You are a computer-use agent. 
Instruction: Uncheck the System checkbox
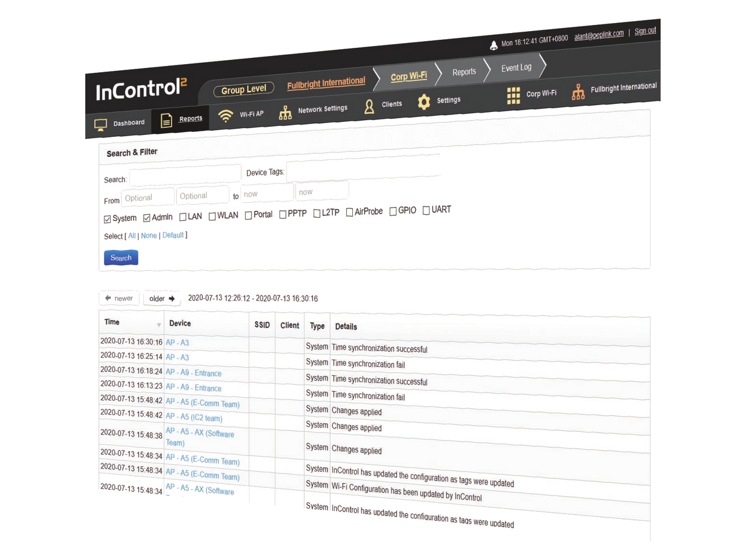(x=108, y=219)
